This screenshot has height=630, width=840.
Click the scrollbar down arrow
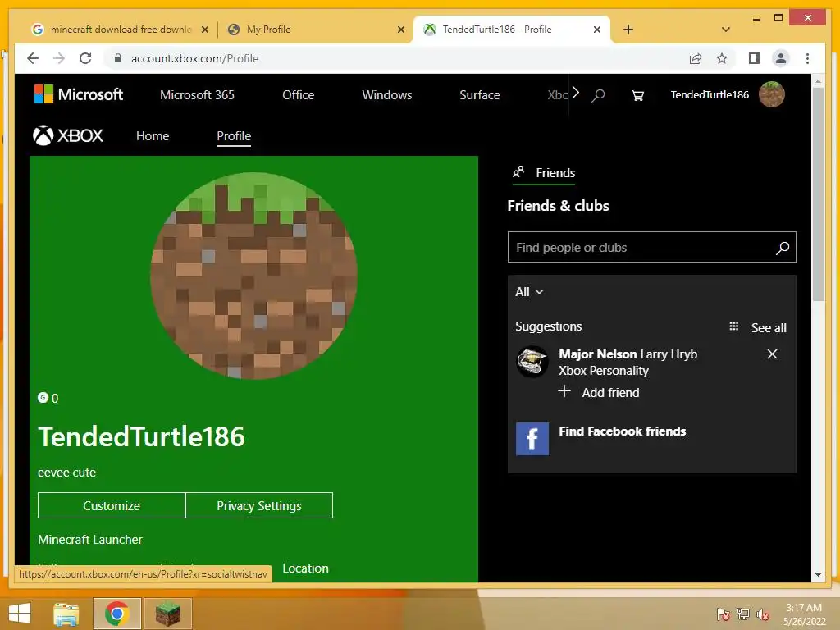(818, 575)
